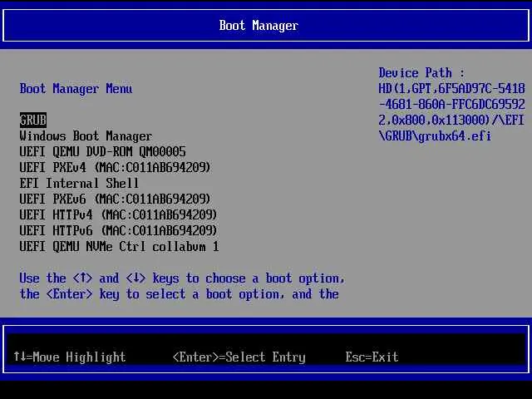Select UEFI QEMU NVMe Ctrl collabvm 1
The image size is (532, 399).
point(120,247)
